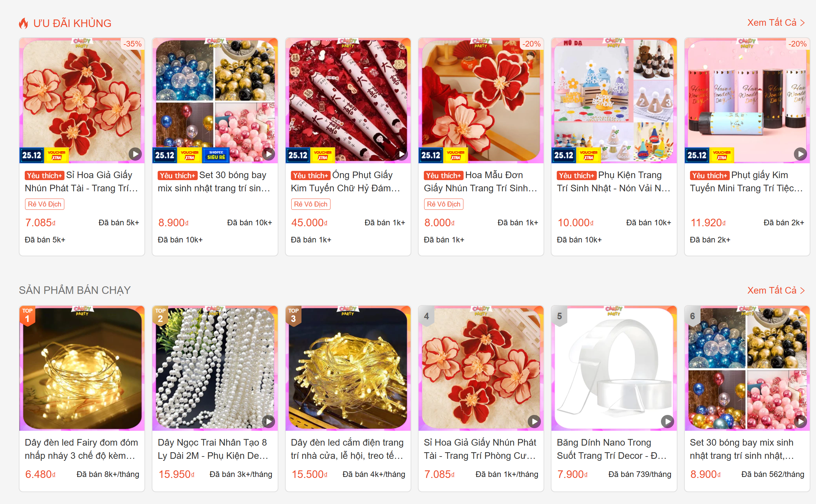Click Yêu thích+ badge on Phụt giấy Kim Tuyến
This screenshot has height=504, width=816.
709,176
